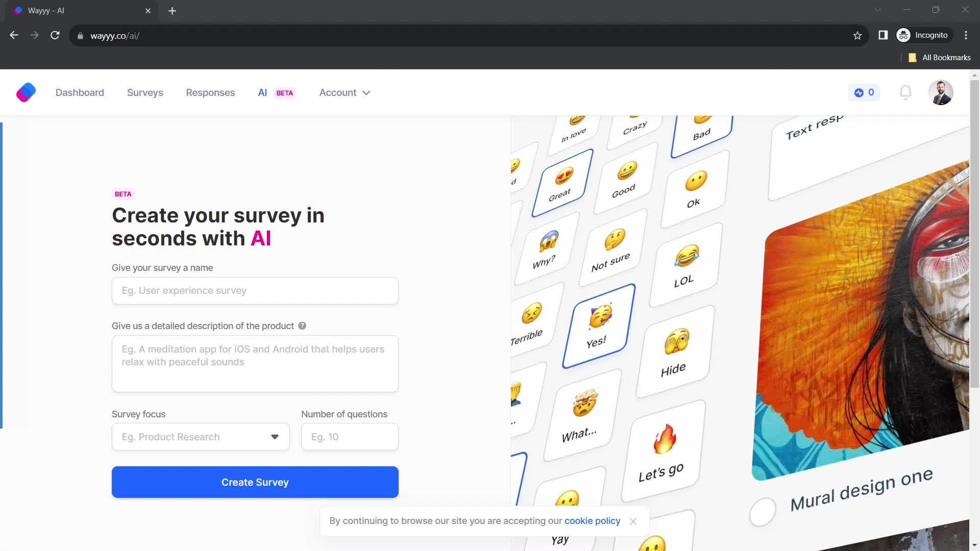The width and height of the screenshot is (980, 551).
Task: Click the Surveys navigation menu item
Action: (x=145, y=92)
